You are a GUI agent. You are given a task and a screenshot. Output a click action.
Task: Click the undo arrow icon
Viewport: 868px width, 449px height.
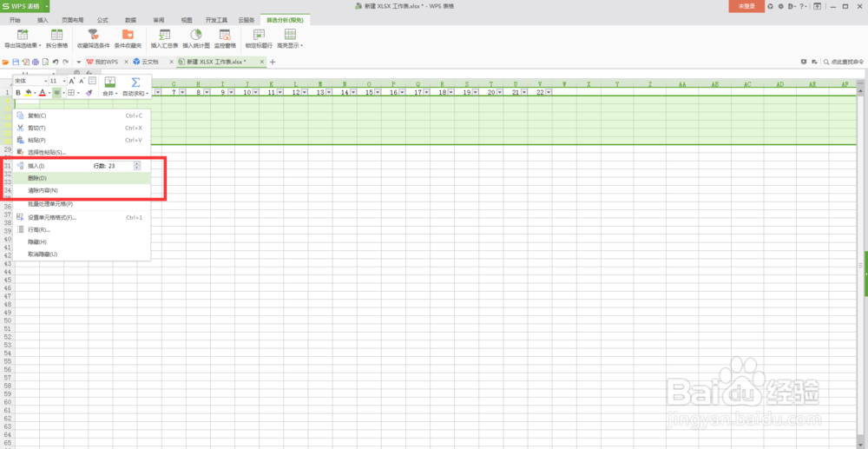pos(56,62)
